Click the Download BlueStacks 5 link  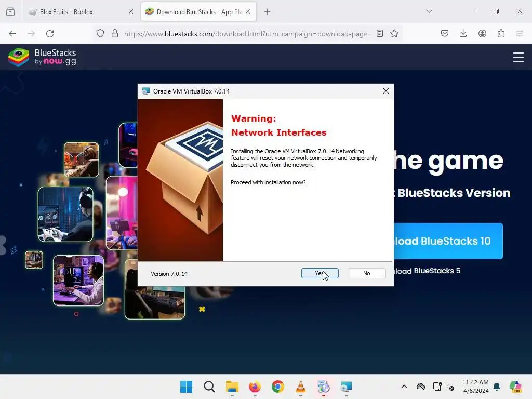(x=427, y=271)
